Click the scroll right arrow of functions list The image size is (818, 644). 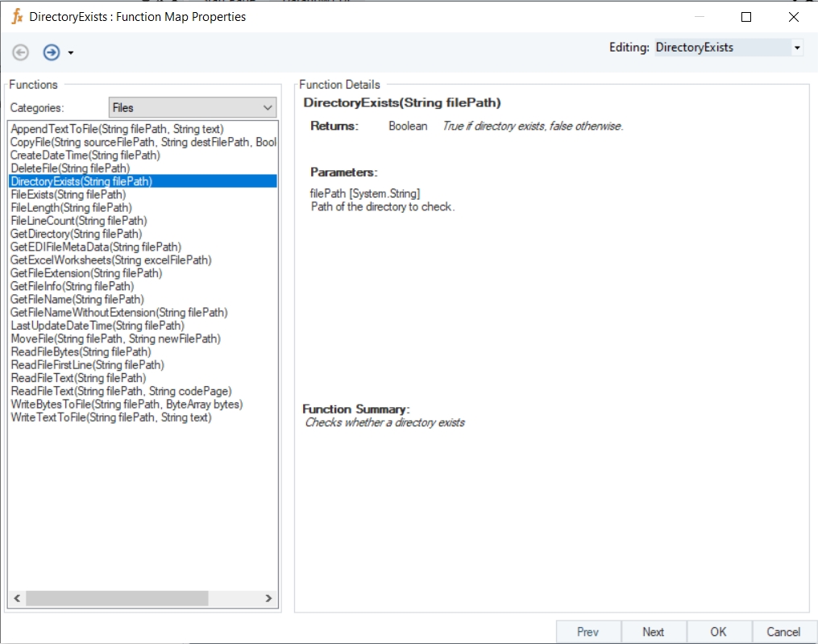point(268,598)
